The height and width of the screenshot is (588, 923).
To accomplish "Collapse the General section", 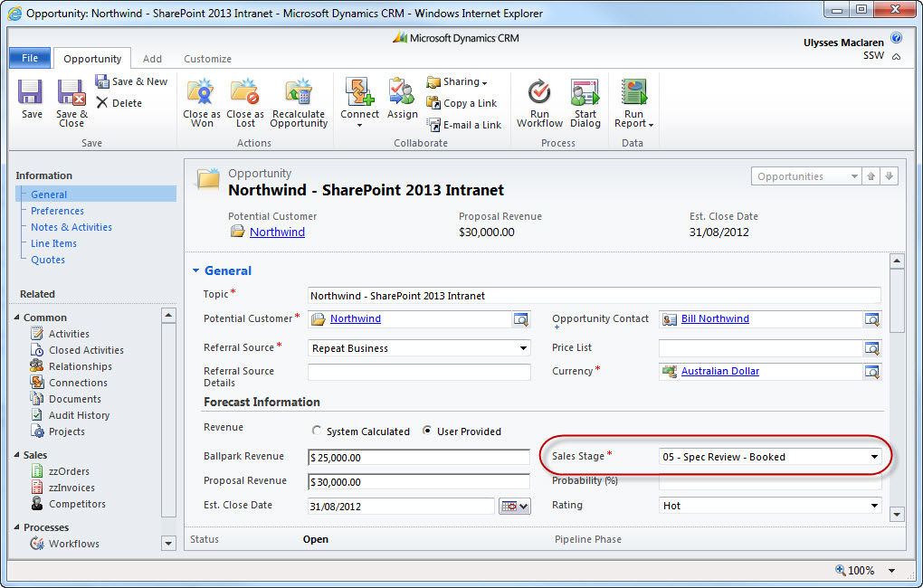I will click(195, 270).
